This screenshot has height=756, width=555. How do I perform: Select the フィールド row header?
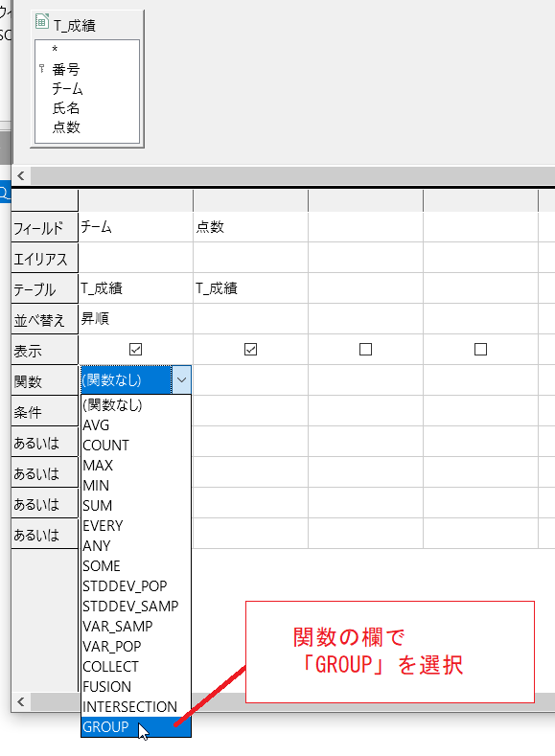tap(44, 227)
